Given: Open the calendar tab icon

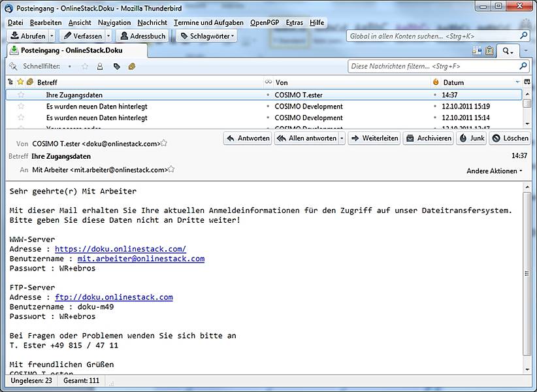Looking at the screenshot, I should point(476,50).
